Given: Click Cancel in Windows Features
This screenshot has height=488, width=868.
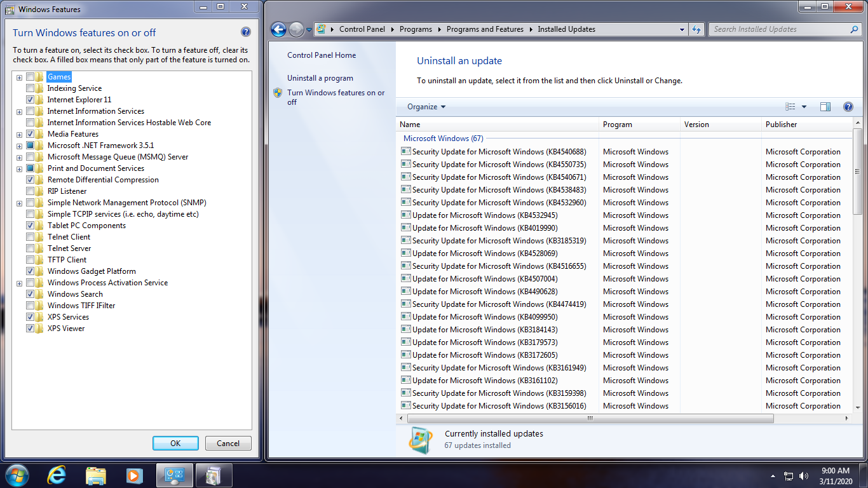Looking at the screenshot, I should pos(228,444).
